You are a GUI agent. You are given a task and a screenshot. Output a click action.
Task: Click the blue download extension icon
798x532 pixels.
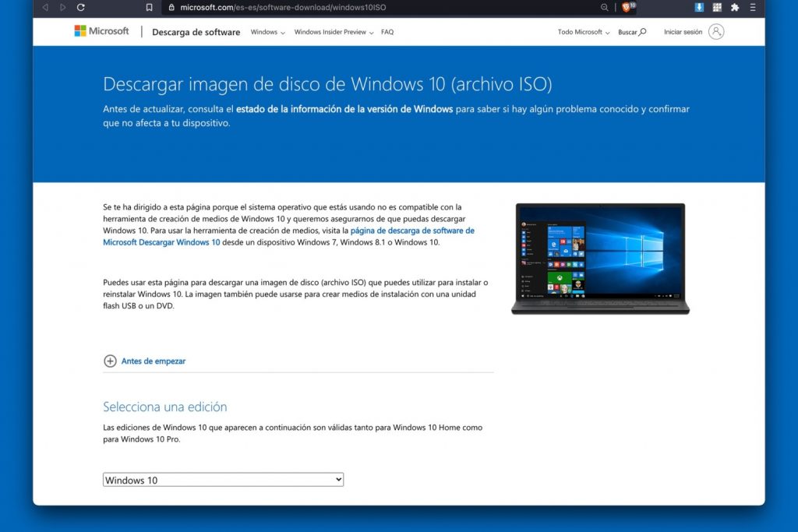click(x=699, y=7)
